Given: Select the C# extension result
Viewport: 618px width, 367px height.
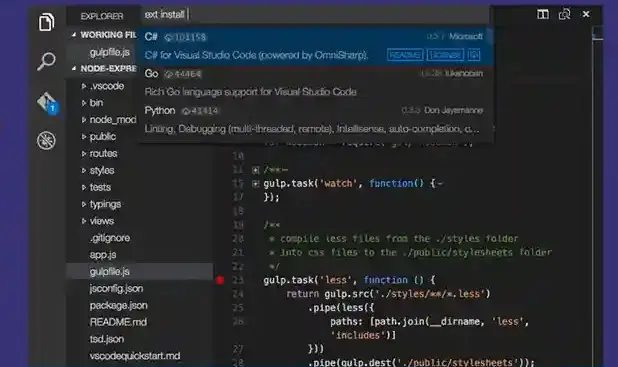Looking at the screenshot, I should 315,46.
